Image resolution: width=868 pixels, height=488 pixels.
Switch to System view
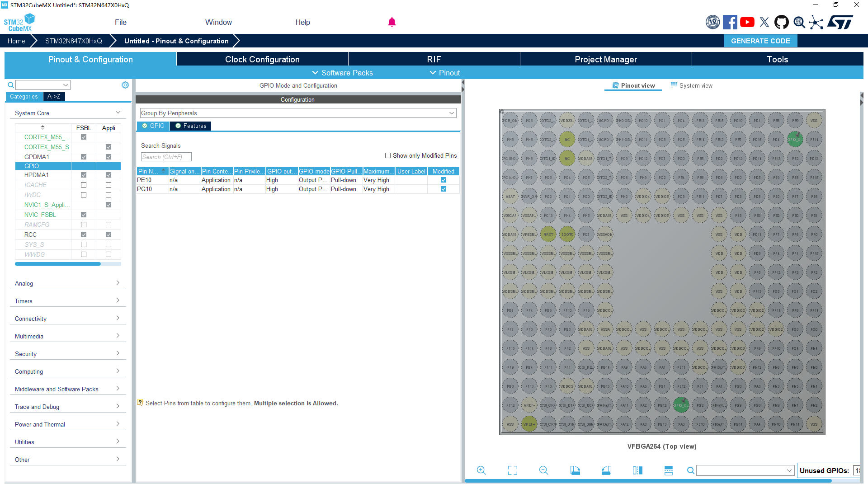point(692,85)
